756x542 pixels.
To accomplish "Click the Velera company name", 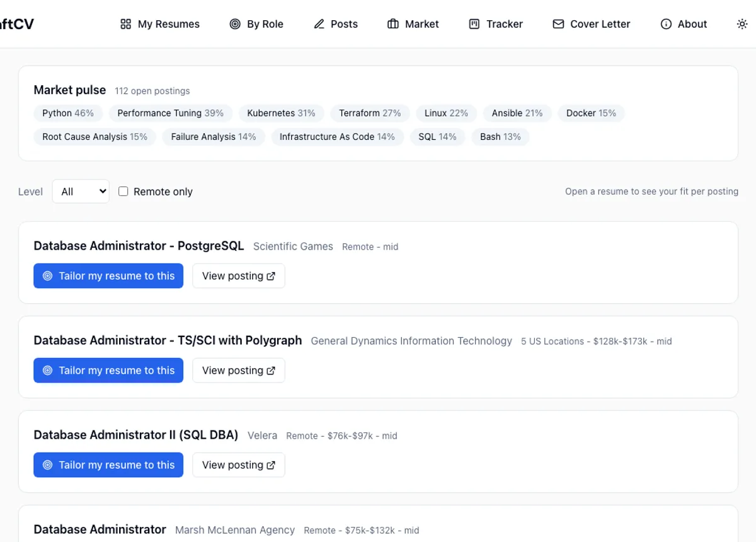I will coord(262,435).
